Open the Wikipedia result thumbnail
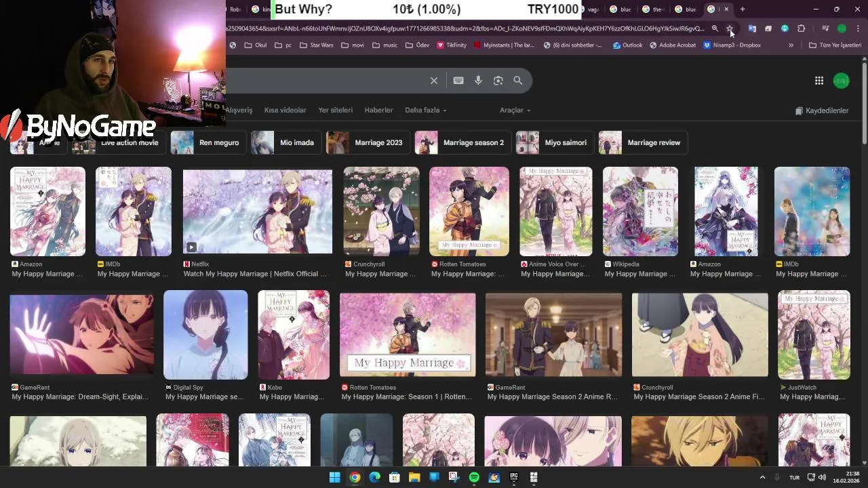This screenshot has width=868, height=488. (640, 211)
